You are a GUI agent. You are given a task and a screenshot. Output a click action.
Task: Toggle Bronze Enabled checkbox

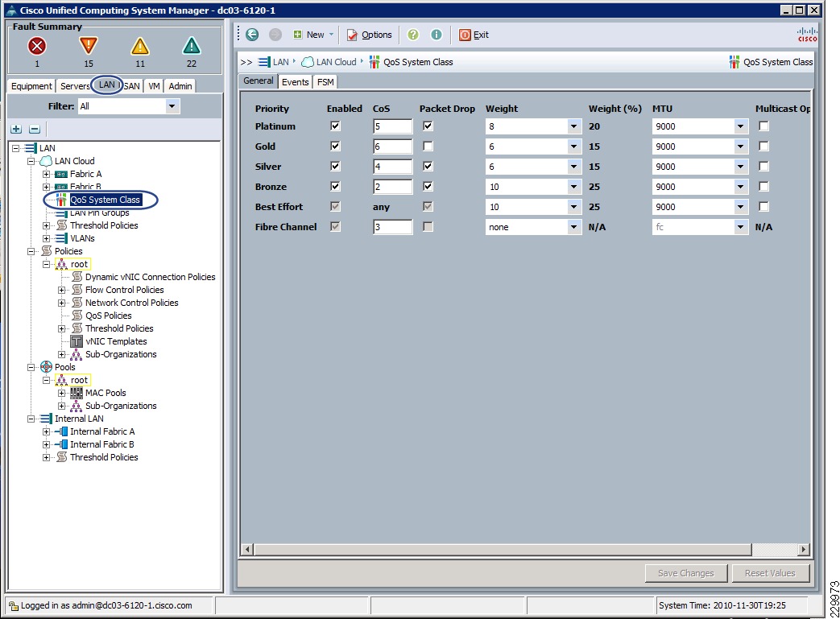click(x=335, y=186)
